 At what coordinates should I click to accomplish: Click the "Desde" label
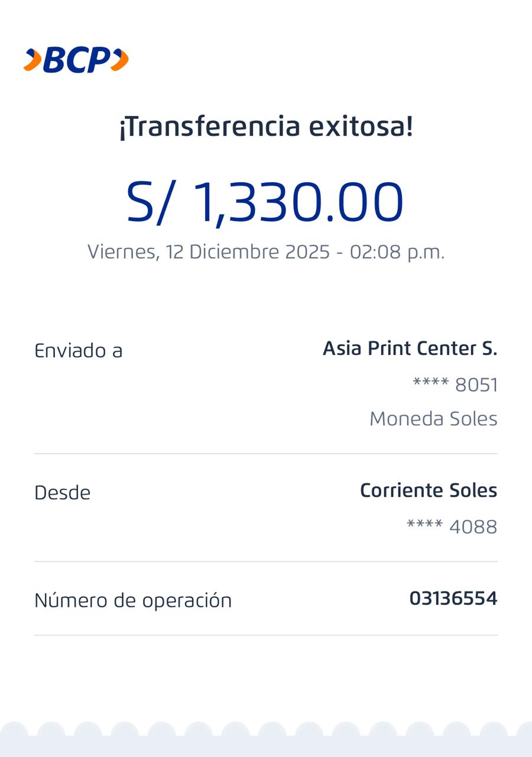(62, 493)
